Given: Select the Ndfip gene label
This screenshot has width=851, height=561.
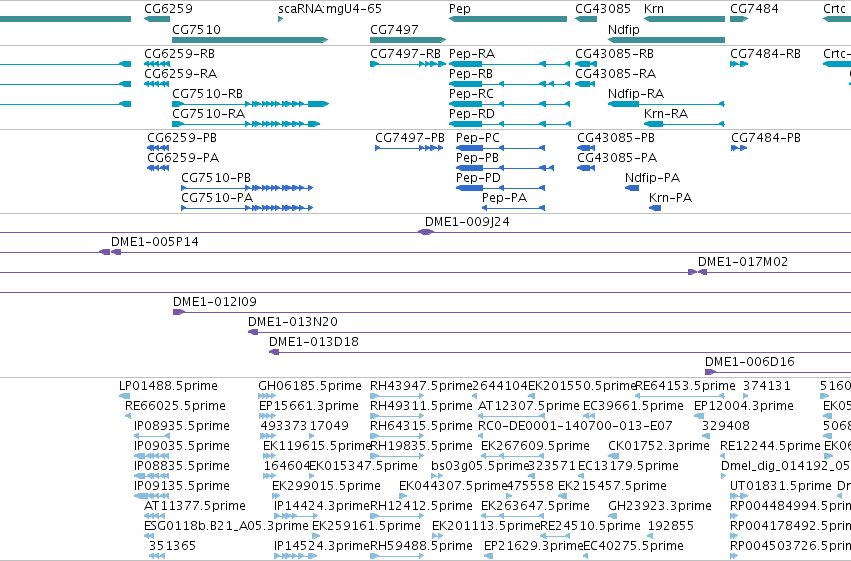Looking at the screenshot, I should (x=624, y=29).
